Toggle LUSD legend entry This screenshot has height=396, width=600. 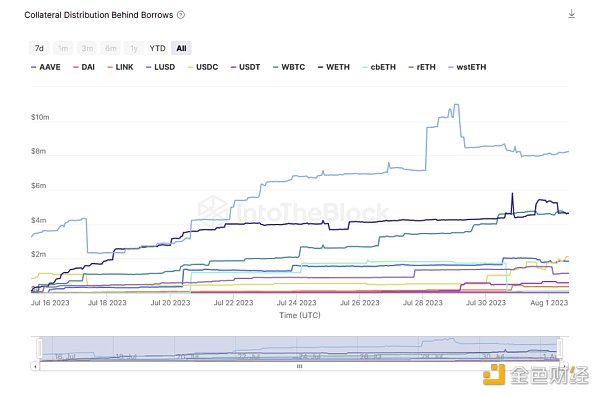click(161, 67)
